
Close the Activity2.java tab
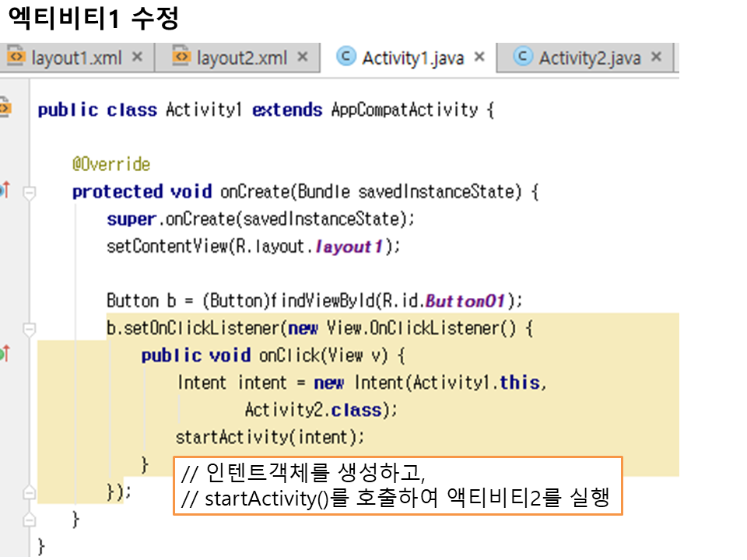[656, 57]
